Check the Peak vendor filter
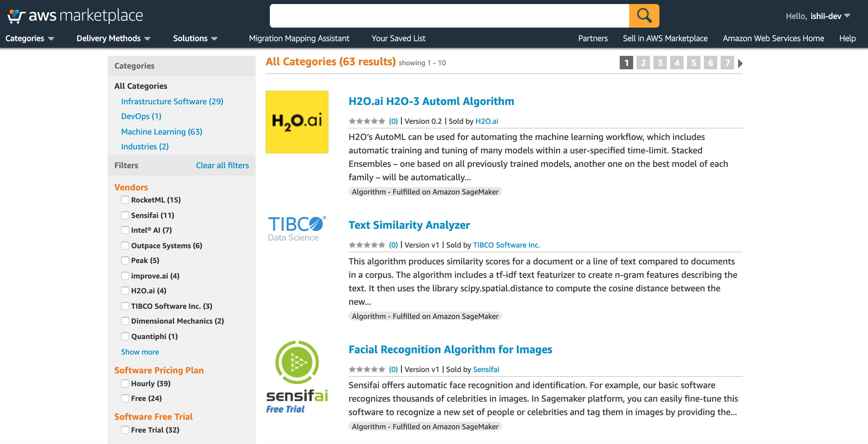Screen dimensions: 868x444 [x=125, y=260]
